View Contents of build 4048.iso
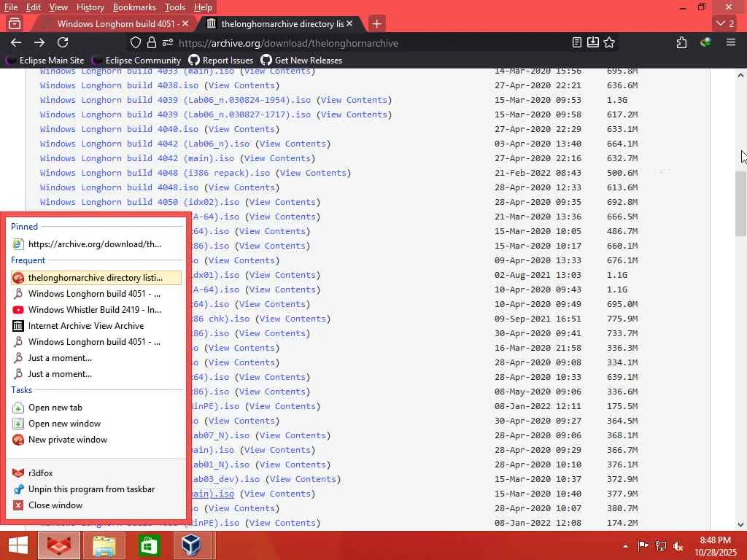747x560 pixels. click(242, 187)
